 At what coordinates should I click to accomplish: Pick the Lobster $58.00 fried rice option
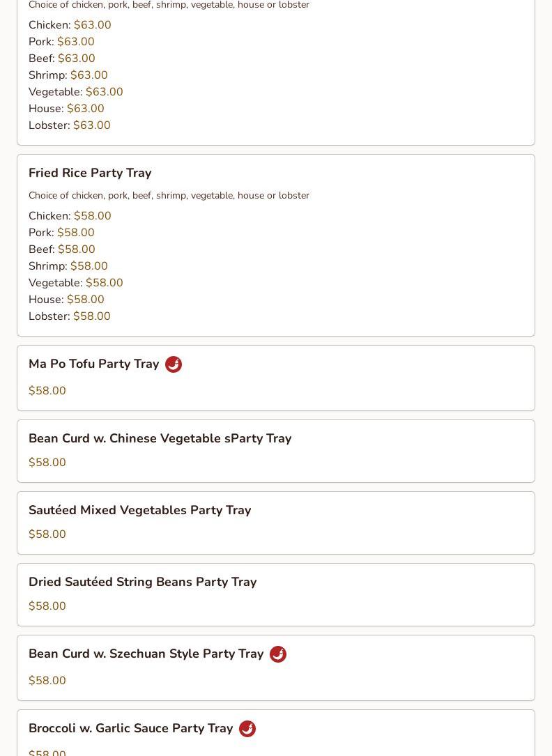pos(70,316)
